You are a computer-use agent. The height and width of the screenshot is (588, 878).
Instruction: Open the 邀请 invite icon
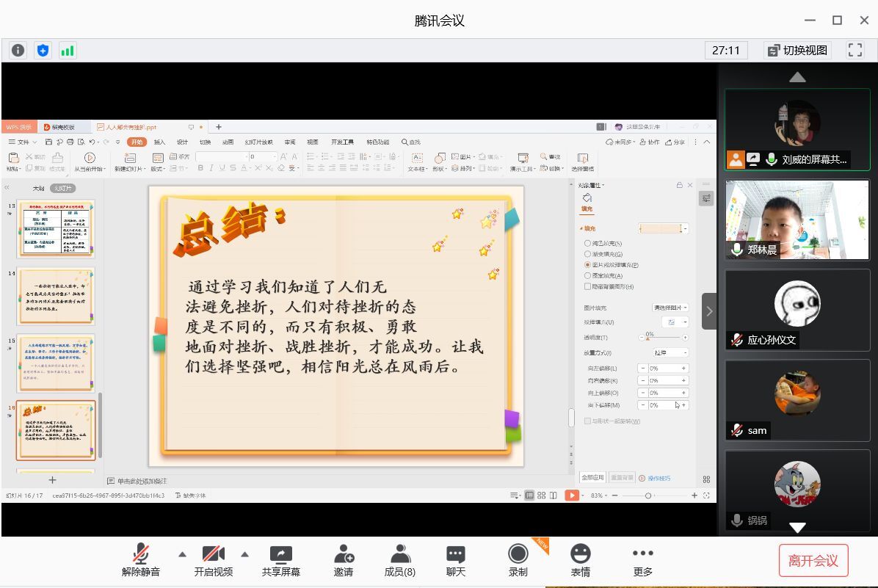[x=343, y=554]
